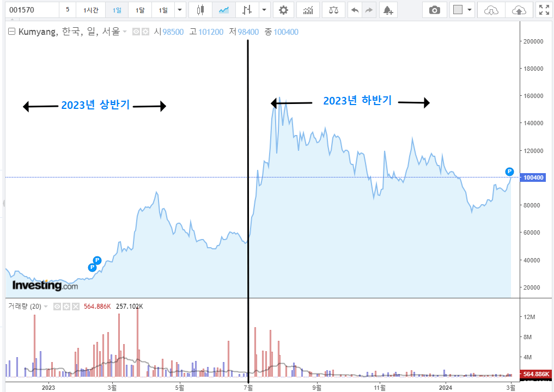The image size is (554, 392).
Task: Open the indicators panel icon
Action: (308, 9)
